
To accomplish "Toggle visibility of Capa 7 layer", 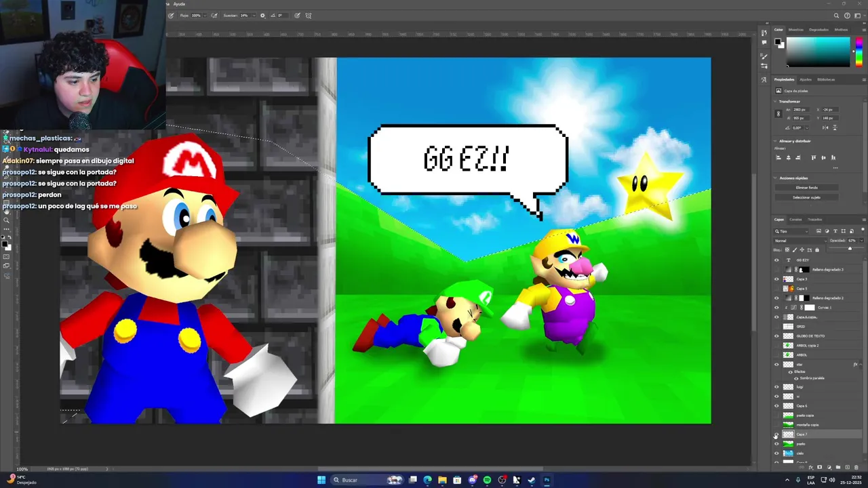I will [776, 434].
